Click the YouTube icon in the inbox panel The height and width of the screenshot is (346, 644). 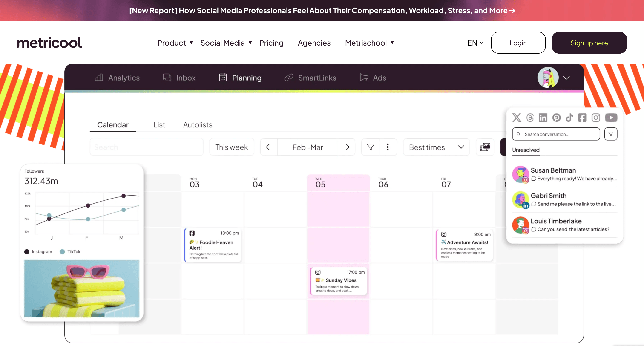tap(611, 118)
